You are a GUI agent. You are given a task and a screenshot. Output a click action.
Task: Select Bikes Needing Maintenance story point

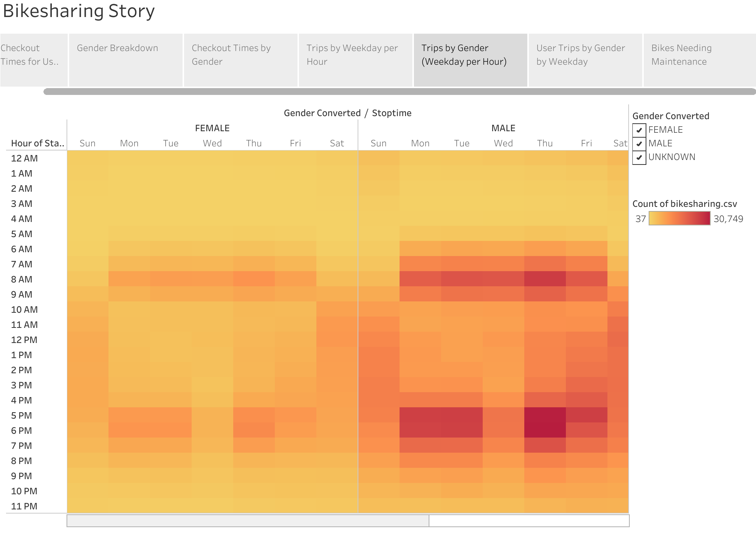pos(699,60)
